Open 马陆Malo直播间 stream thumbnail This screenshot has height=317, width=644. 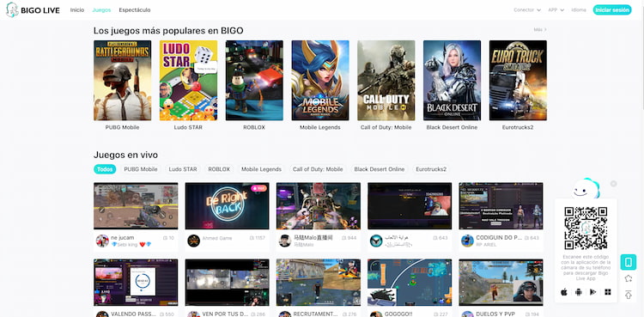pyautogui.click(x=319, y=206)
